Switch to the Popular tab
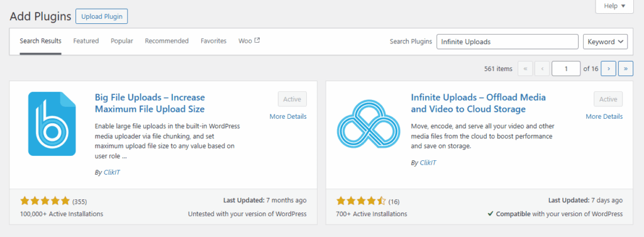This screenshot has width=644, height=237. tap(122, 41)
